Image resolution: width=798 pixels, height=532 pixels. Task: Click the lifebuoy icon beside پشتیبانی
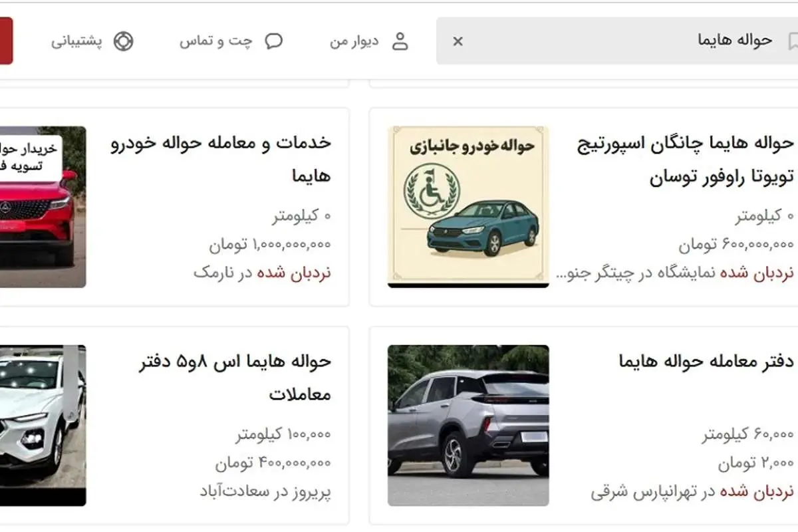[123, 41]
